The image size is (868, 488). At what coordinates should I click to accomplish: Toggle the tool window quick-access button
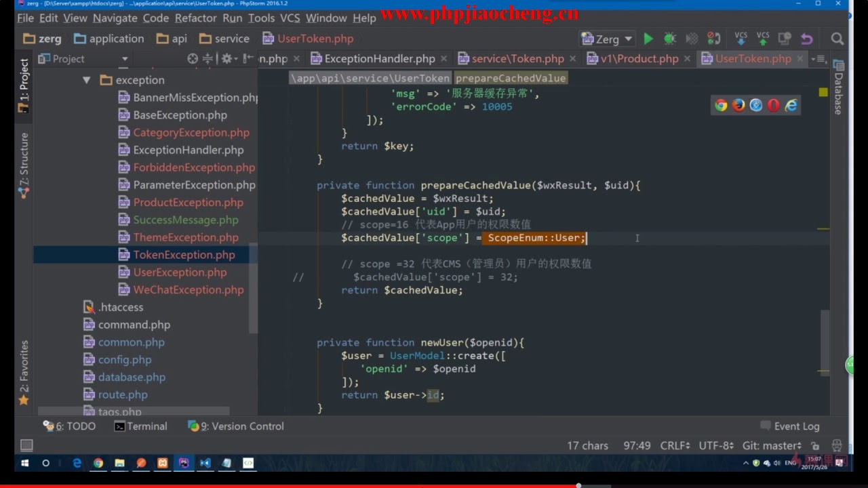[x=26, y=445]
